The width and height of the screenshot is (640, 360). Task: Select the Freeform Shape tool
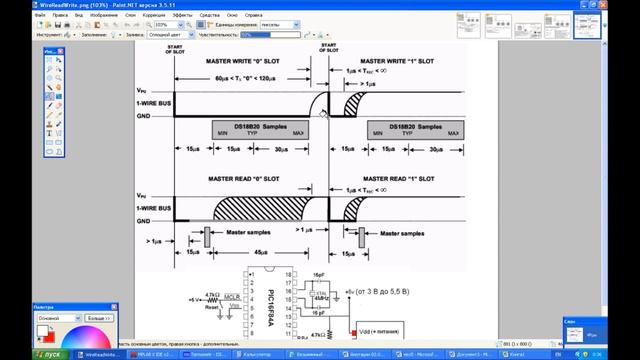[59, 152]
